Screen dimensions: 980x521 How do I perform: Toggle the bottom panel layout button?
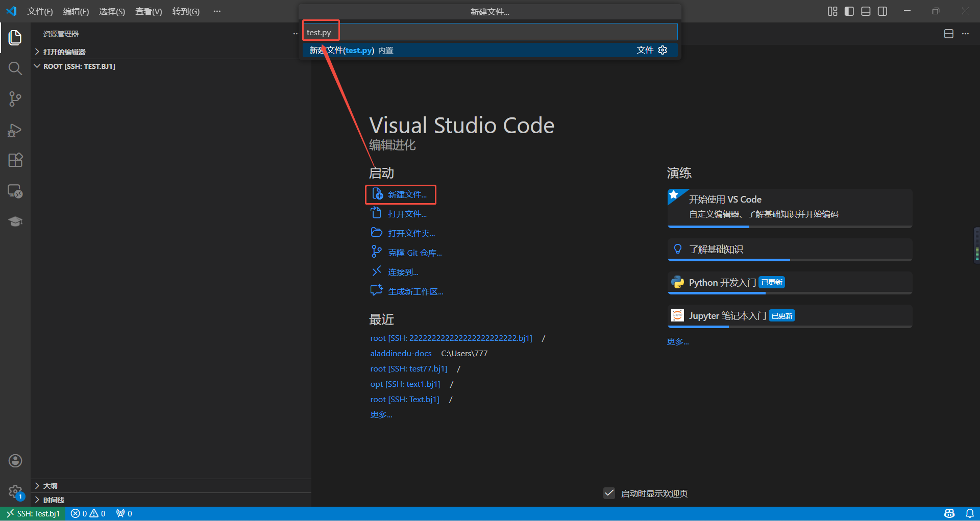[x=866, y=11]
